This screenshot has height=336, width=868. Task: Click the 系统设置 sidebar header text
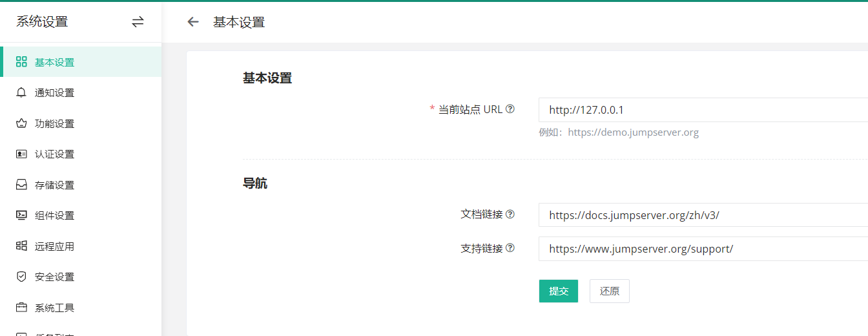pyautogui.click(x=42, y=21)
